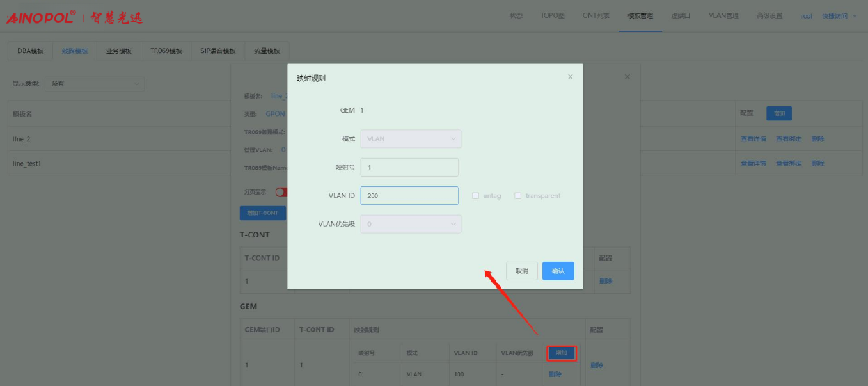Open the 模式 VLAN dropdown

point(410,139)
